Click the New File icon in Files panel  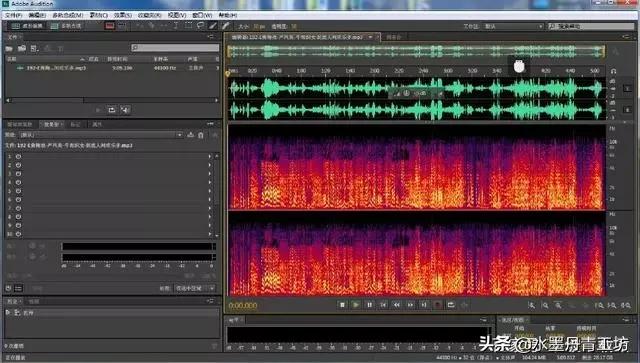tap(34, 49)
